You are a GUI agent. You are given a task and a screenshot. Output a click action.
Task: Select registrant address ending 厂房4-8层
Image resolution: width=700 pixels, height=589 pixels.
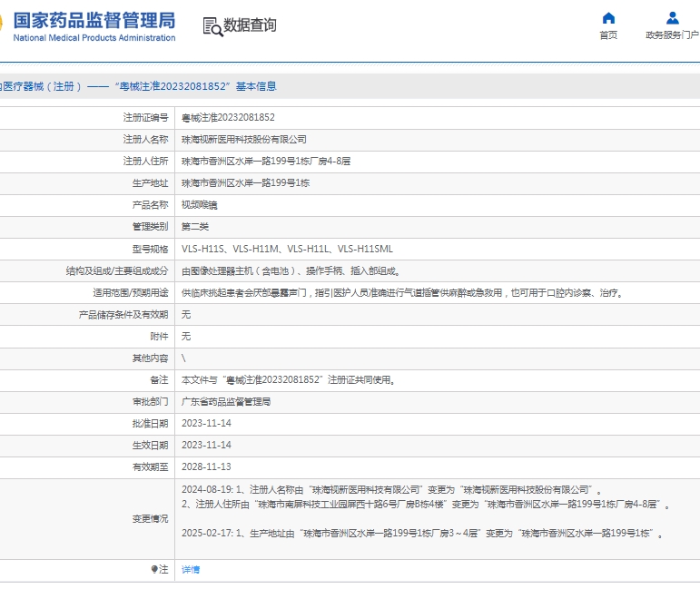(x=266, y=162)
